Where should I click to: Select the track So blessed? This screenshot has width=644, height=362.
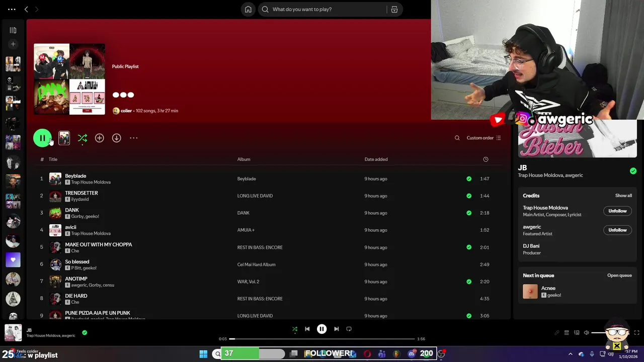77,261
